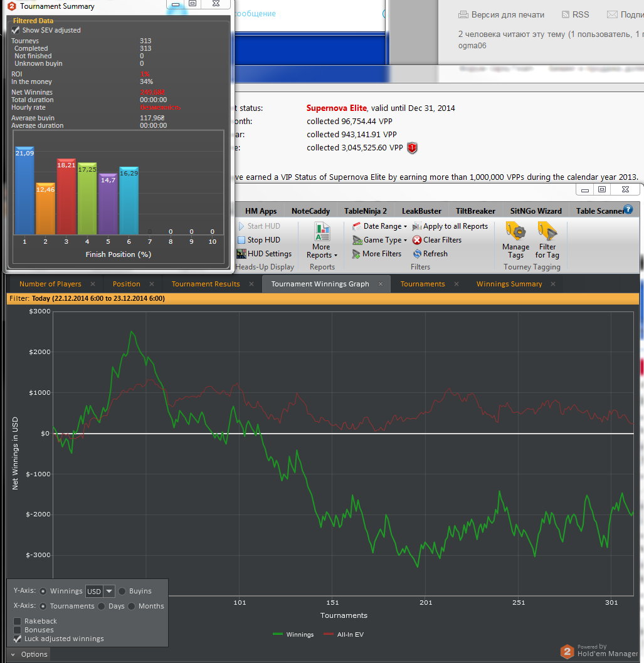The image size is (644, 663).
Task: Expand the Date Range dropdown arrow
Action: 405,227
